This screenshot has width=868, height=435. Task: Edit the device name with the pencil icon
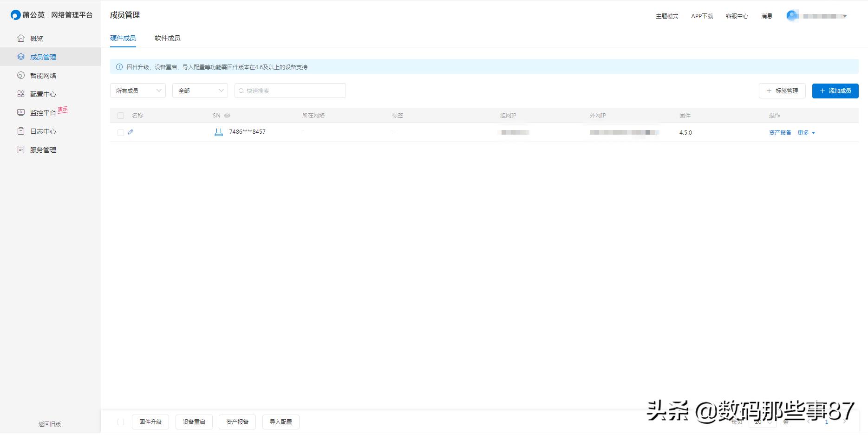[x=131, y=132]
